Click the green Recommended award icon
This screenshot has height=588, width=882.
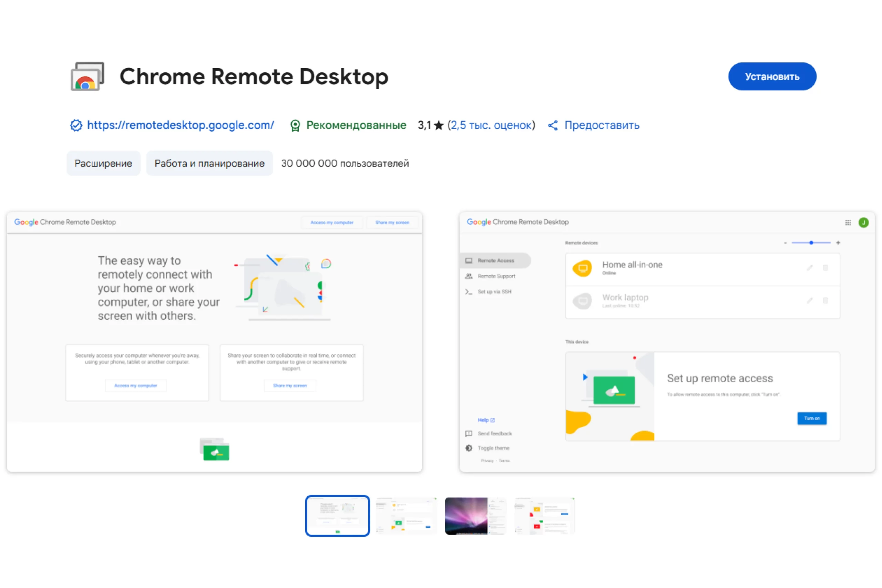tap(295, 126)
